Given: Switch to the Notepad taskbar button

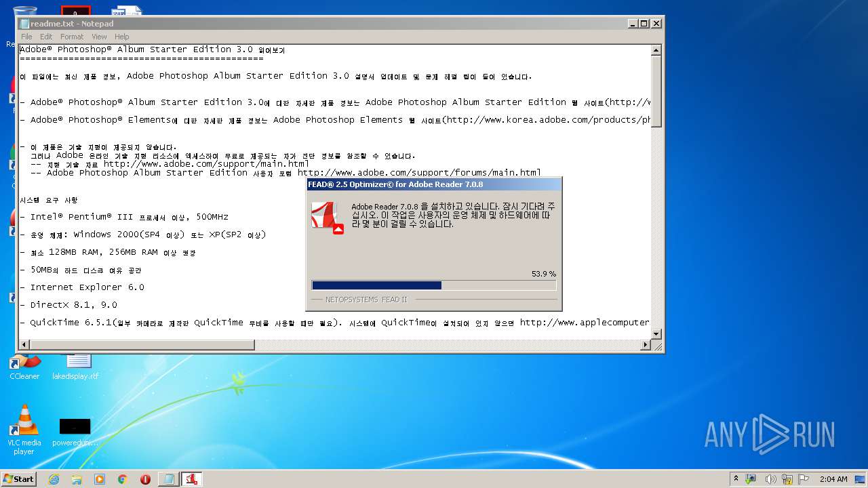Looking at the screenshot, I should (x=168, y=479).
